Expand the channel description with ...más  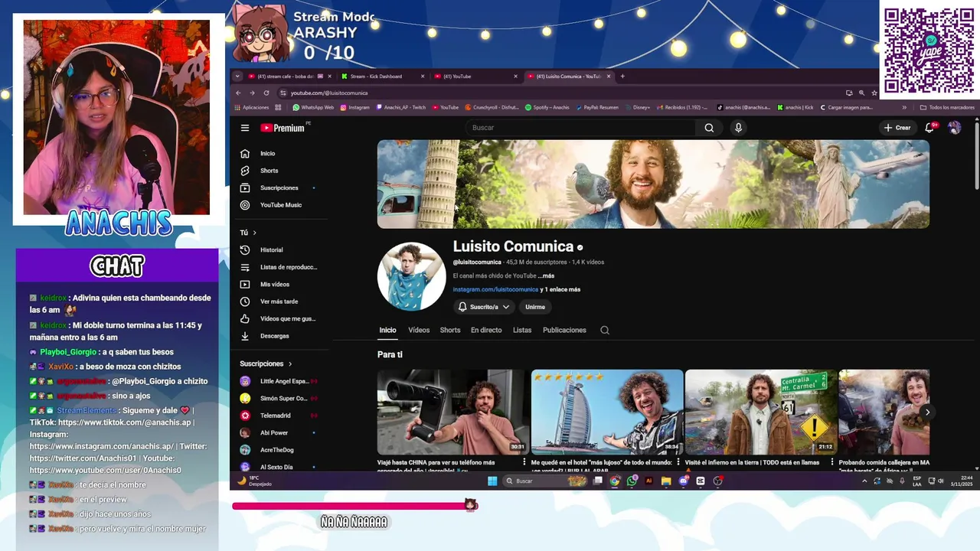pos(546,276)
